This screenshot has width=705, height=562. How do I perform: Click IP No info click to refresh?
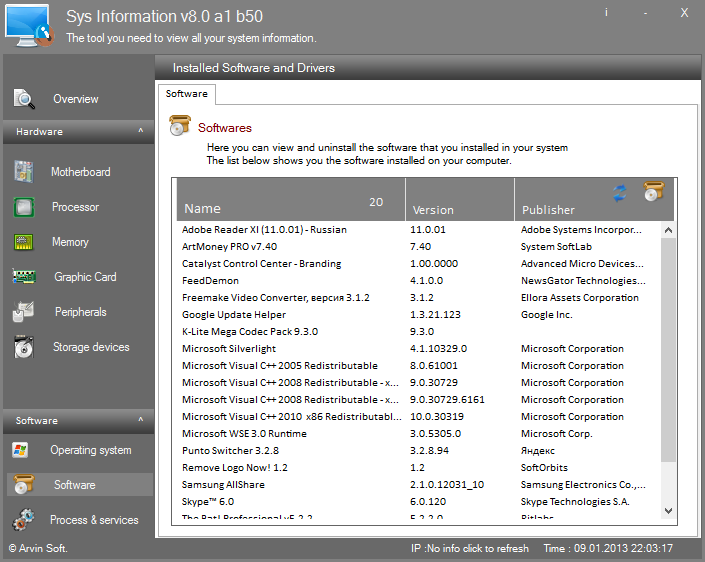pos(470,549)
